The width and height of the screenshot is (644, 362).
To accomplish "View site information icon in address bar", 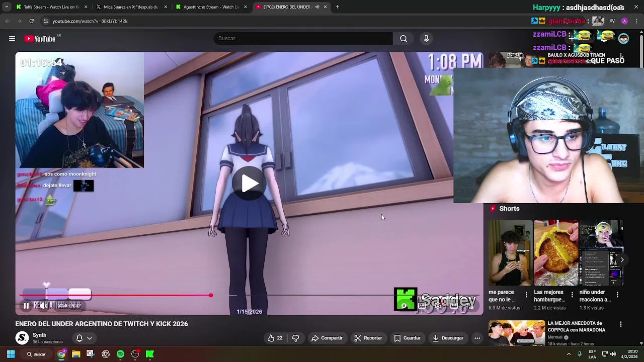I will [46, 21].
